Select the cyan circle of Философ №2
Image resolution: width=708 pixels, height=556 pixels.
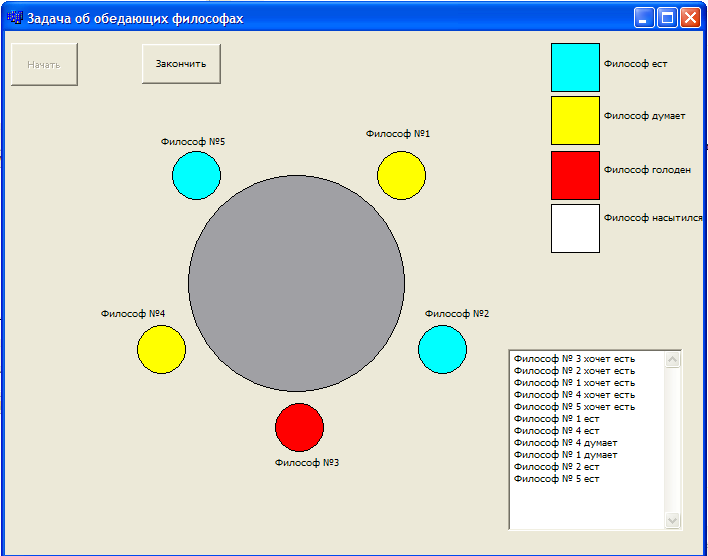click(x=442, y=349)
